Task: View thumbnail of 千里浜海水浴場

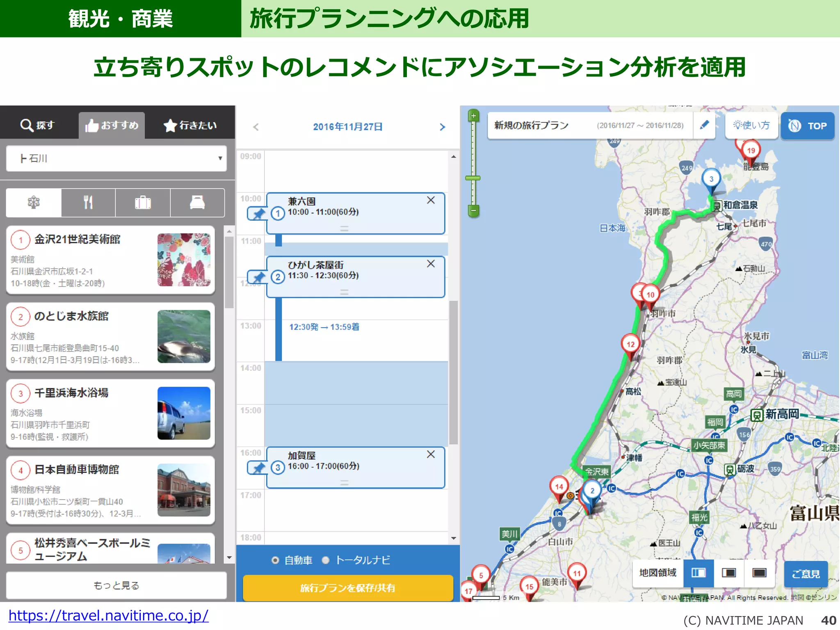Action: click(x=184, y=413)
